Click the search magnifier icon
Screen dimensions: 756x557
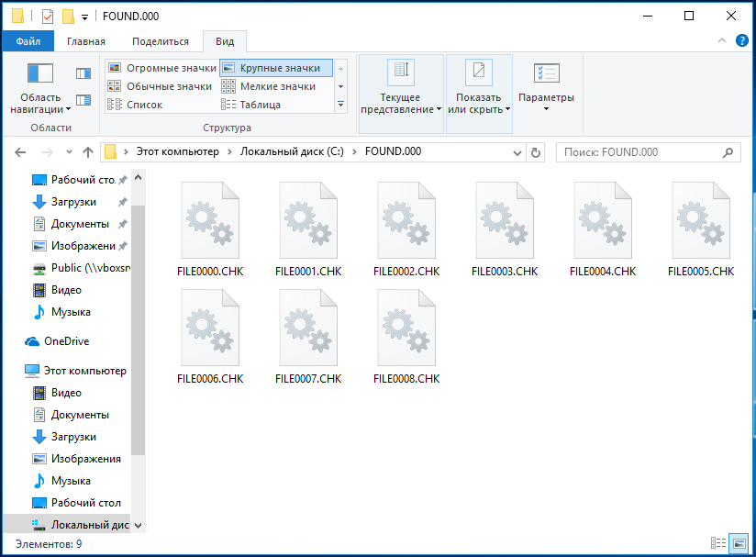tap(728, 152)
